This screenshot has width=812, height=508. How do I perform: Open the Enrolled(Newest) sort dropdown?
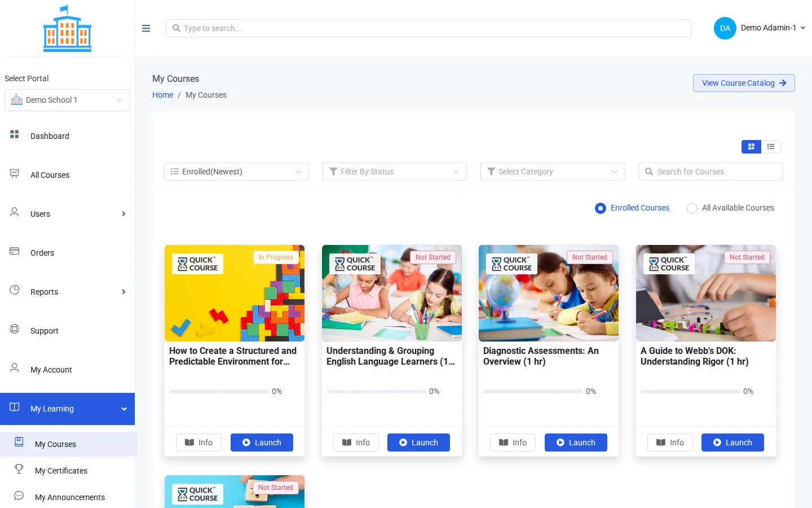click(236, 172)
